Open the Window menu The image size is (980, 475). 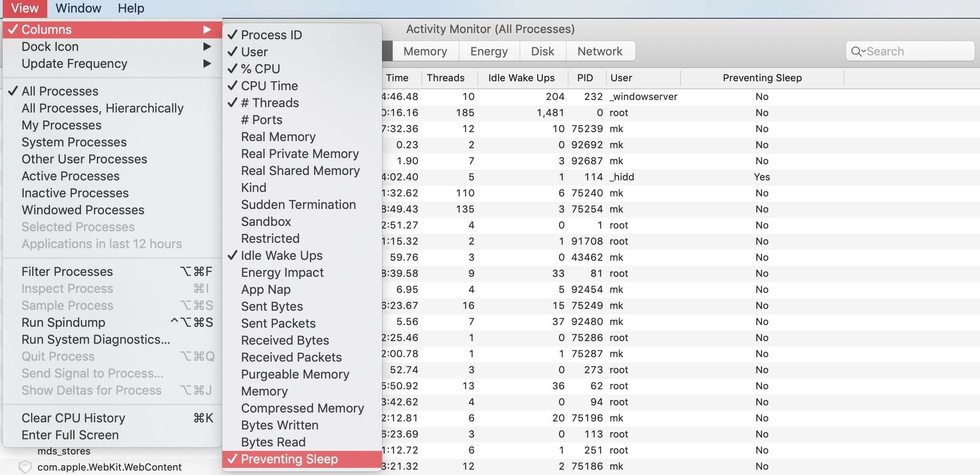coord(78,8)
